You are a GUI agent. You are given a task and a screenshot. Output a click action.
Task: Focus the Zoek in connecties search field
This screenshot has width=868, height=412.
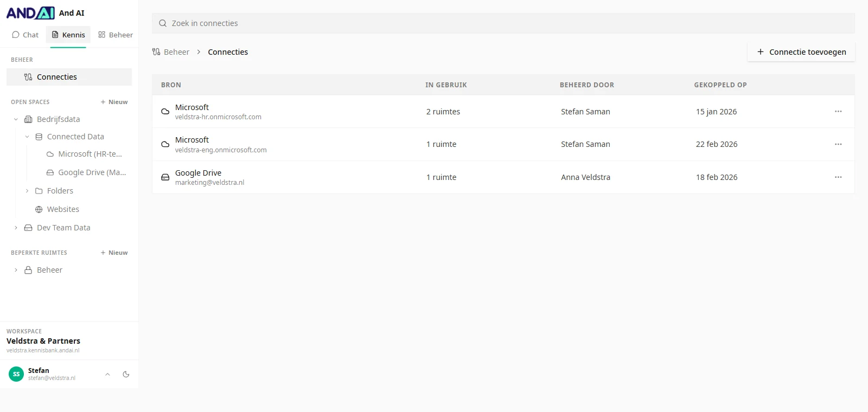pos(503,23)
